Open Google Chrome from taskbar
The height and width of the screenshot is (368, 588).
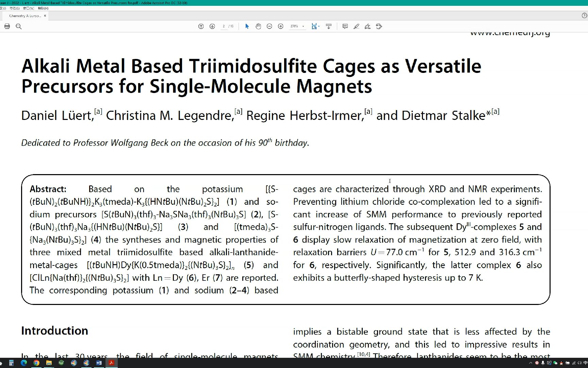(36, 363)
